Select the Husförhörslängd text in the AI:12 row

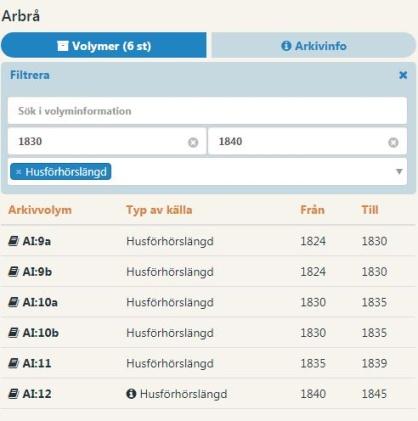[x=184, y=394]
